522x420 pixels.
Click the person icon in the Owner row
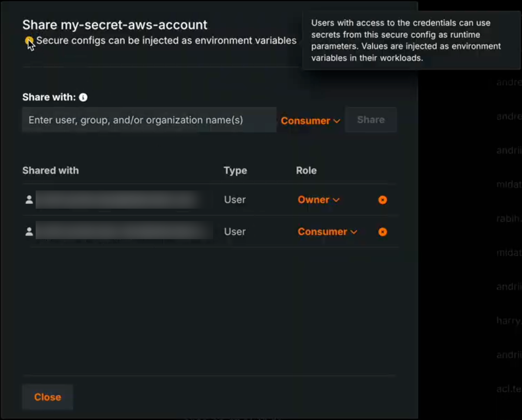[x=29, y=200]
